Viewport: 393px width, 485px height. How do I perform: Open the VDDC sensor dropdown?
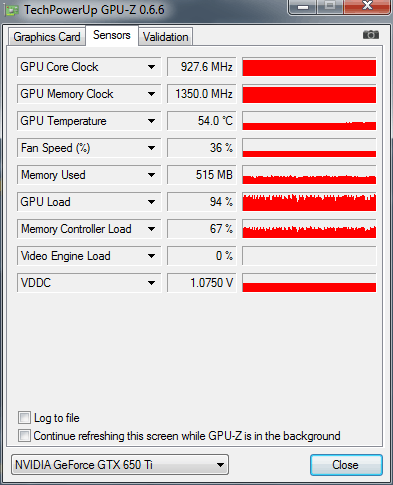click(152, 283)
